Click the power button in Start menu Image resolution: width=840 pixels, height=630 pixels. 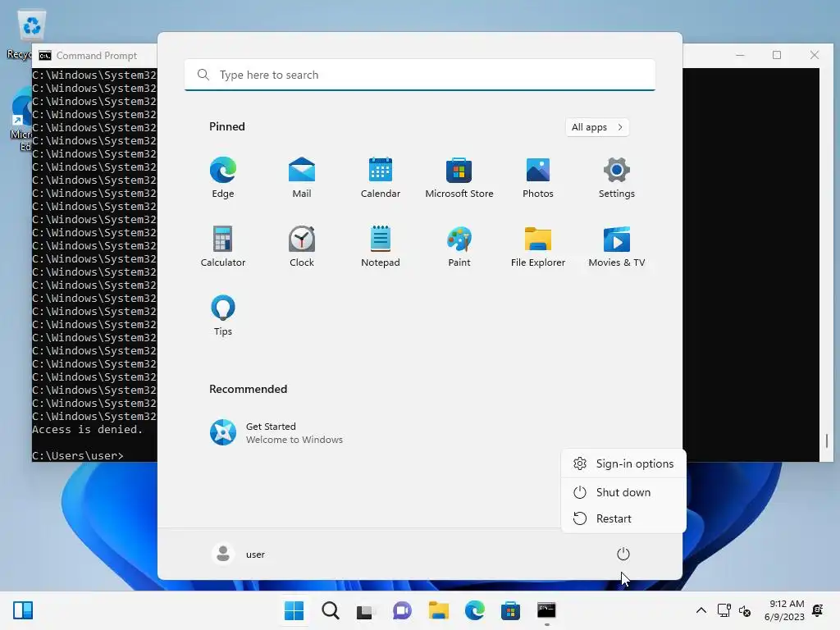point(623,554)
